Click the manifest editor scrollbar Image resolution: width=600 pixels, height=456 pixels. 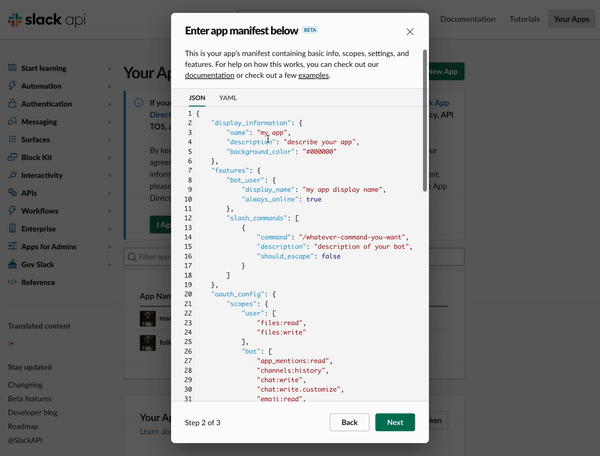(425, 120)
